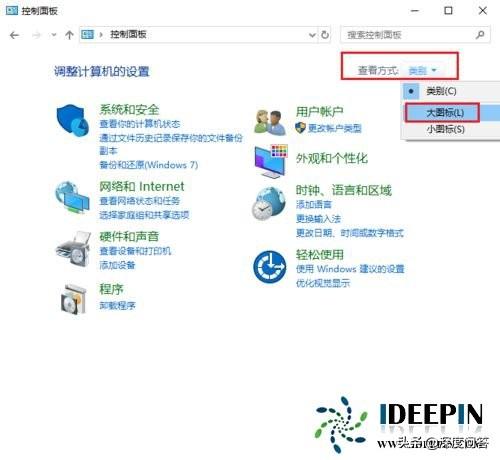Refresh the control panel address bar
The width and height of the screenshot is (500, 460).
pyautogui.click(x=325, y=35)
